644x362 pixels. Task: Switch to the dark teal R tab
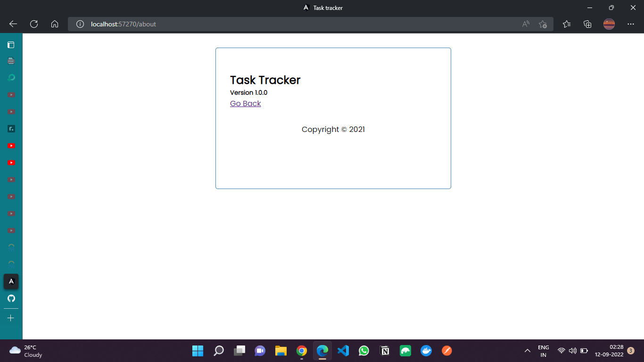point(11,129)
